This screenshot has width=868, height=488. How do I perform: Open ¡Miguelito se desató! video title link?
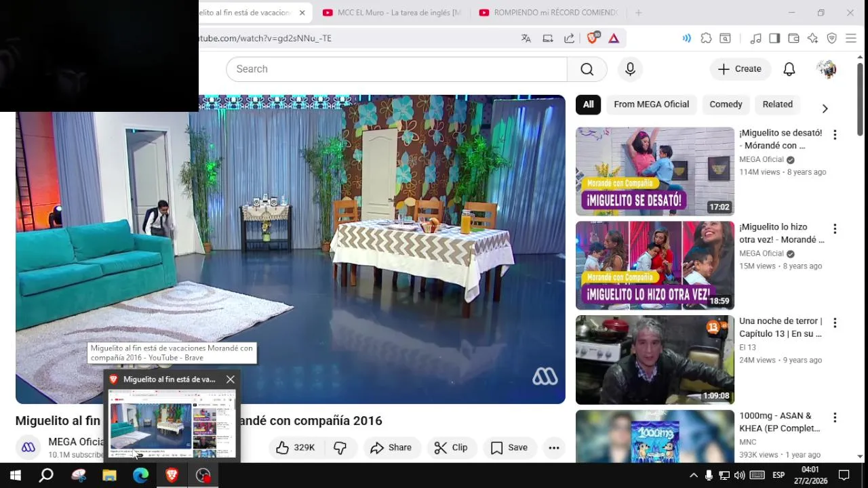pyautogui.click(x=781, y=139)
